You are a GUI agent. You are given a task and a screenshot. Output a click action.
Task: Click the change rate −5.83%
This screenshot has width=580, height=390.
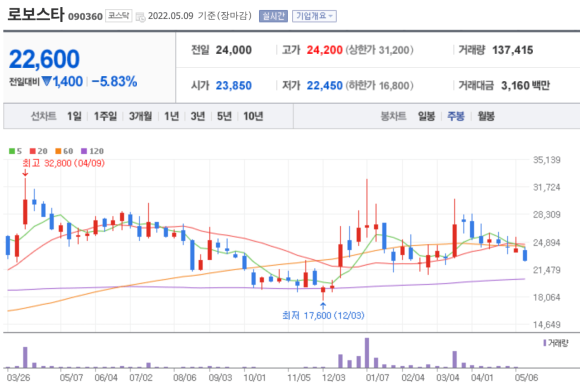point(114,81)
